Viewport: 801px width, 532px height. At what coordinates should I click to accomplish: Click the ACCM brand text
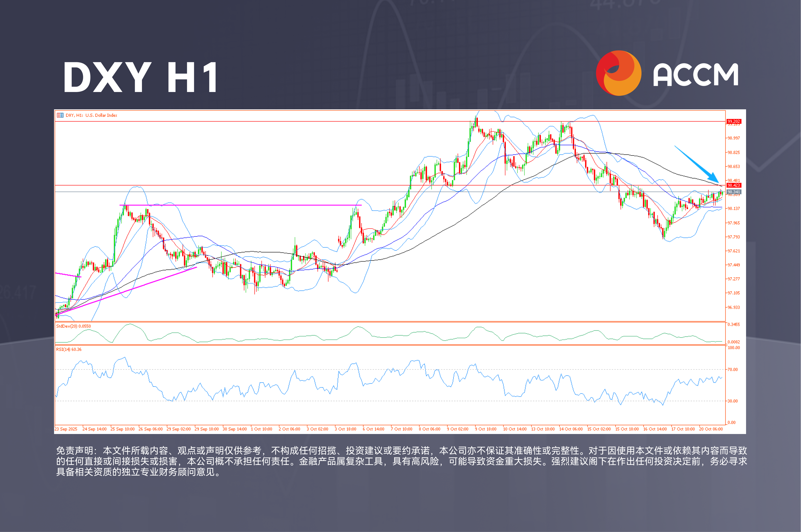click(x=695, y=75)
